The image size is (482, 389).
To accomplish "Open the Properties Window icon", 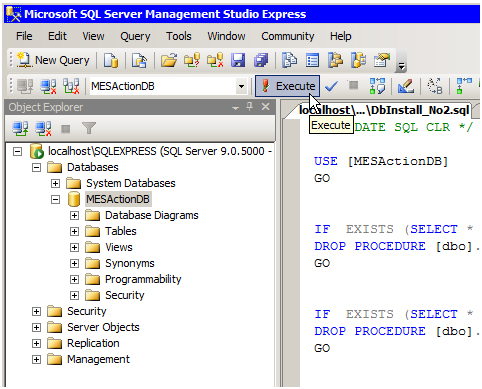I will tap(382, 60).
